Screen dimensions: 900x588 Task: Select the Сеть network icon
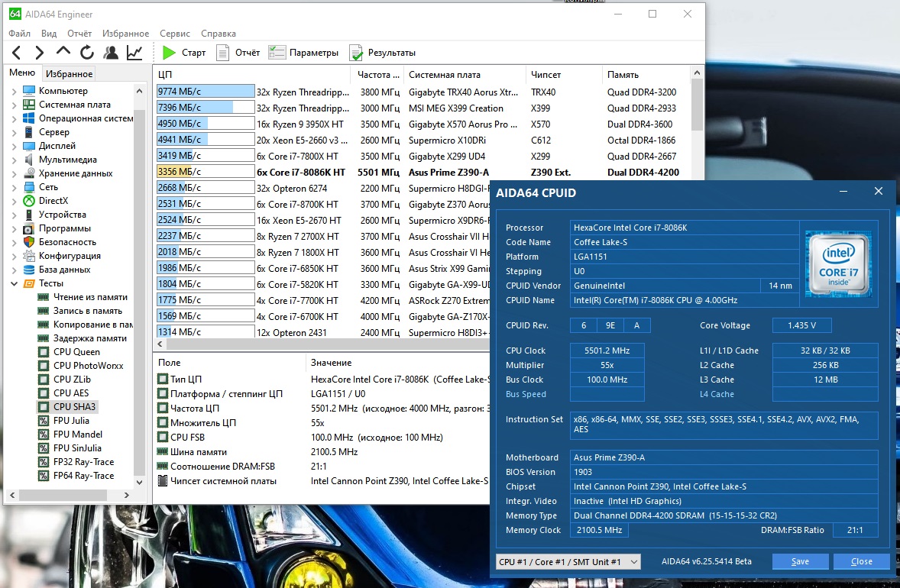pos(29,187)
